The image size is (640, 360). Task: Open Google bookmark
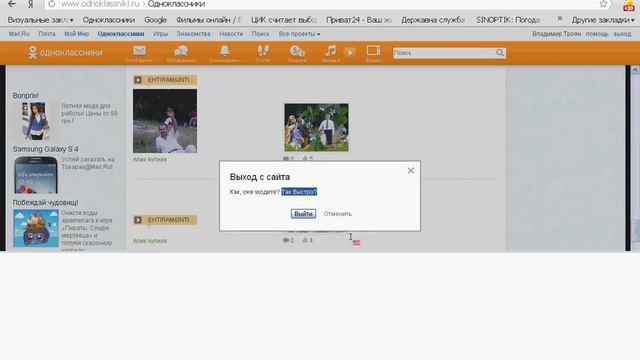pyautogui.click(x=156, y=20)
